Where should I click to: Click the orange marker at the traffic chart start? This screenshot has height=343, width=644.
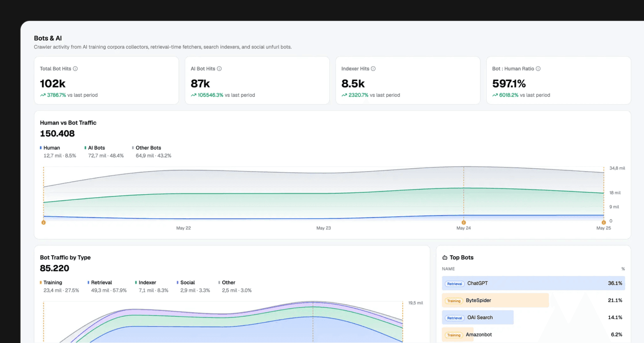click(x=44, y=222)
